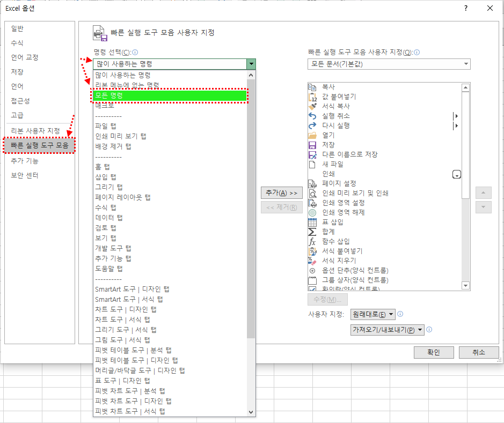Choose 개발 도구 탭 in the list

pos(170,248)
